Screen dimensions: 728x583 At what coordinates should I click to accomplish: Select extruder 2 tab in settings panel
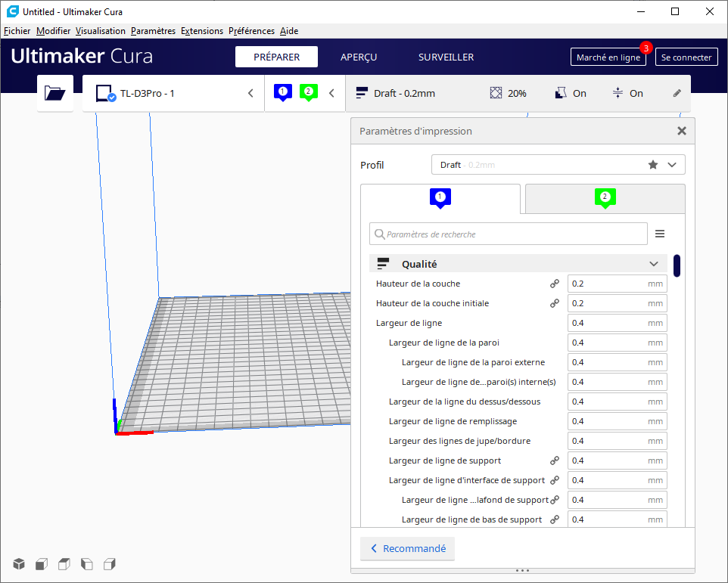(x=605, y=199)
